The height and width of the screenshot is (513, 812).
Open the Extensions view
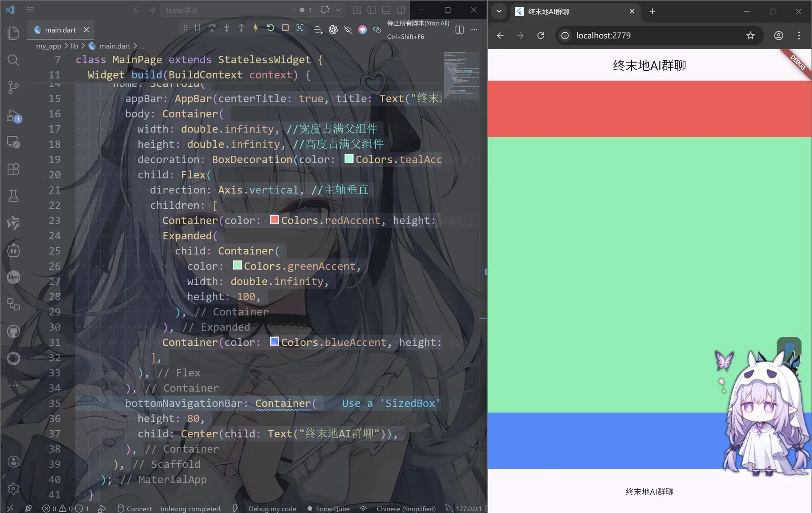pyautogui.click(x=14, y=169)
